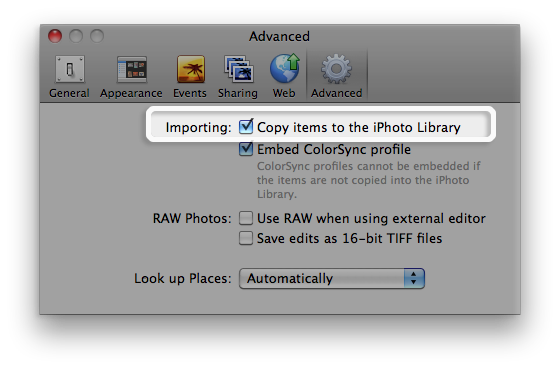Open the Web globe icon
Image resolution: width=560 pixels, height=369 pixels.
tap(285, 68)
